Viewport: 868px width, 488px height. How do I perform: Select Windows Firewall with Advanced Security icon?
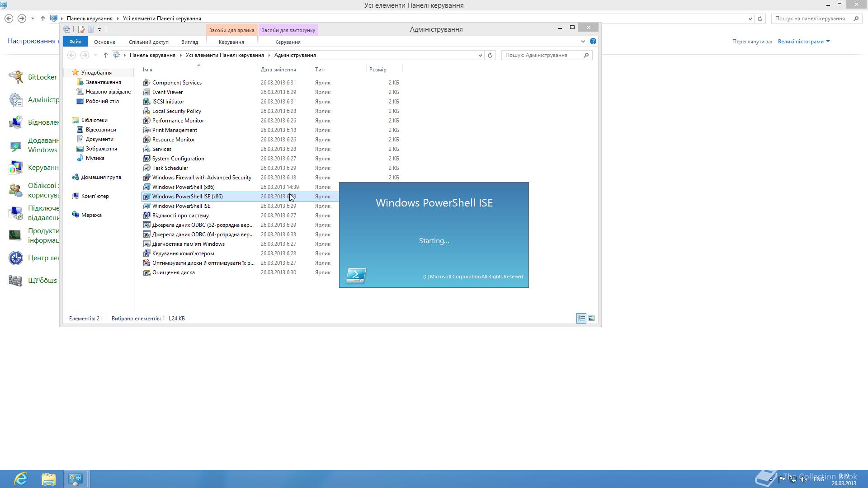[x=146, y=178]
